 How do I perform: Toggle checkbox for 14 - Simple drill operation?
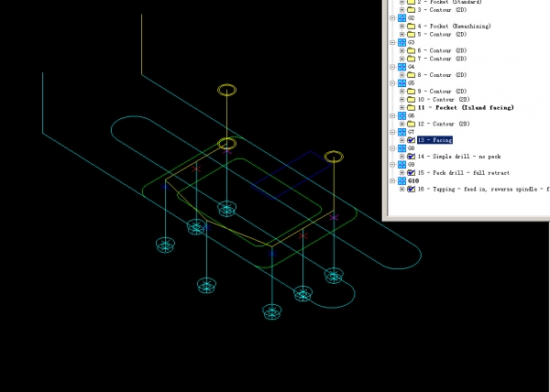(411, 157)
